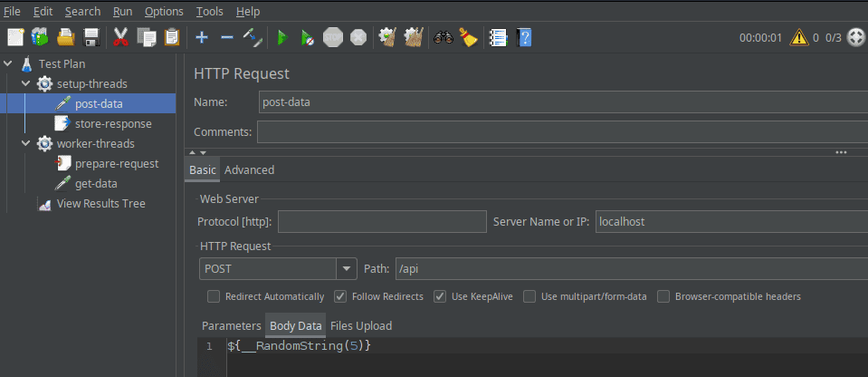Open the POST method dropdown
868x377 pixels.
tap(347, 268)
